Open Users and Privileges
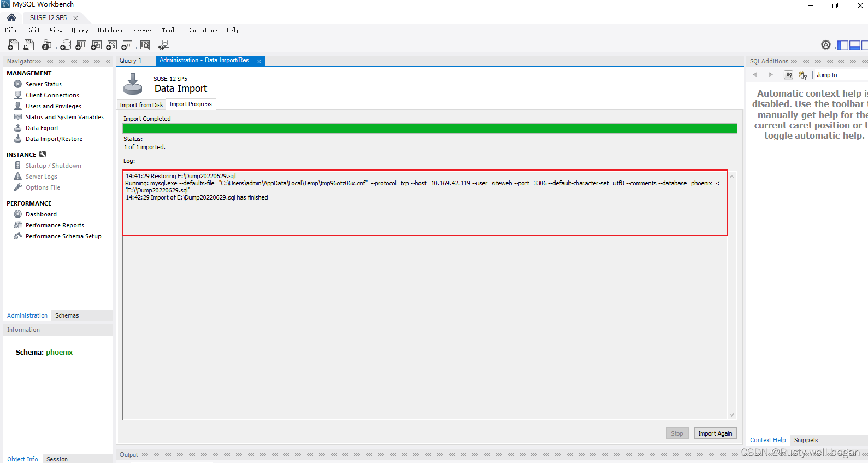The height and width of the screenshot is (463, 868). pos(54,106)
